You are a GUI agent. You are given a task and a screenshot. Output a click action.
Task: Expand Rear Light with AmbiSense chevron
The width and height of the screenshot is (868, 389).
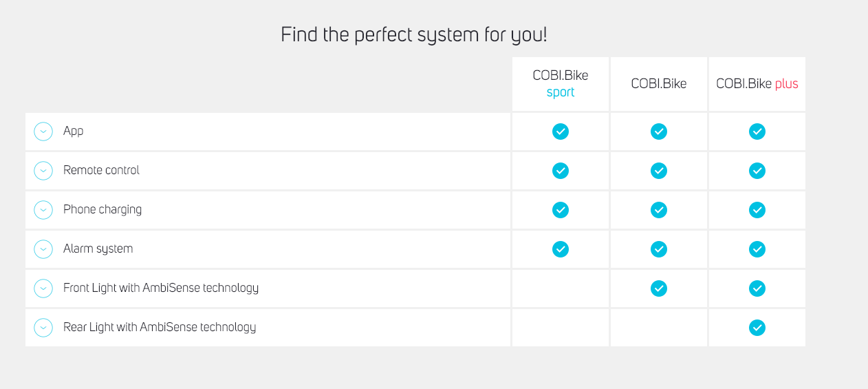pos(43,327)
